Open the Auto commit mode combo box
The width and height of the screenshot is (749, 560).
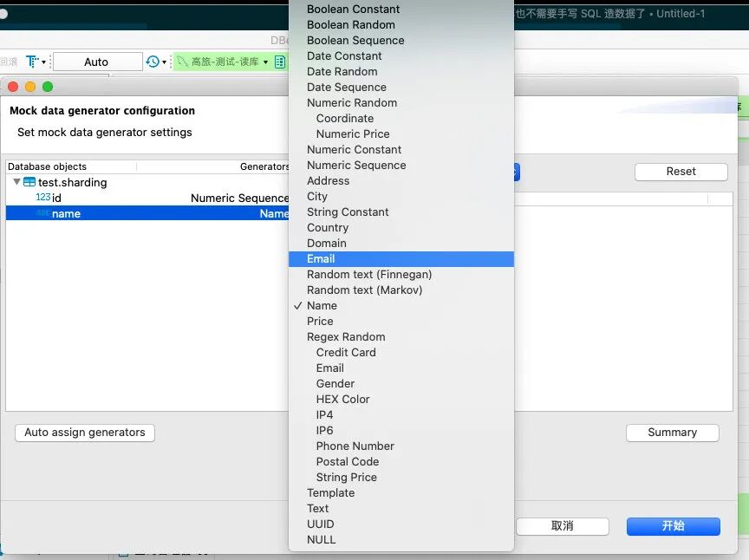(96, 62)
